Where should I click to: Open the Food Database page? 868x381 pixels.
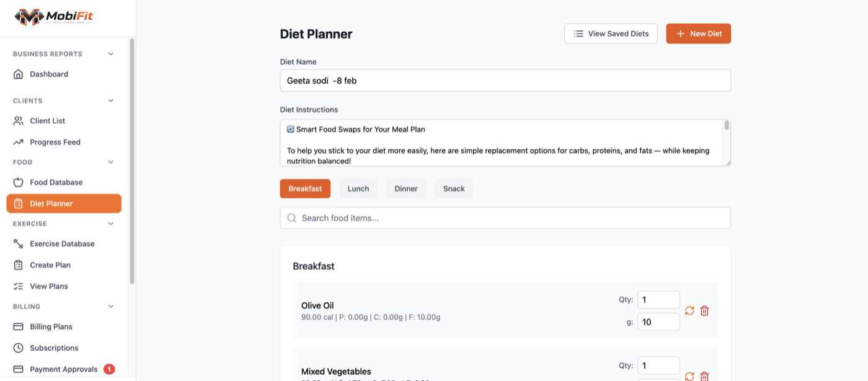(x=64, y=182)
